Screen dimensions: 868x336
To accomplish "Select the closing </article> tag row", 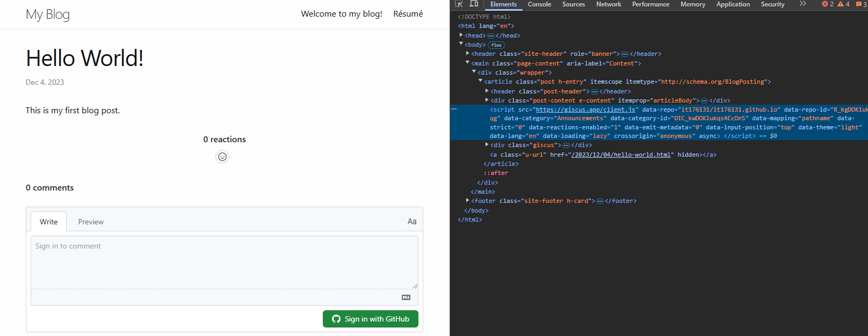I will tap(501, 164).
